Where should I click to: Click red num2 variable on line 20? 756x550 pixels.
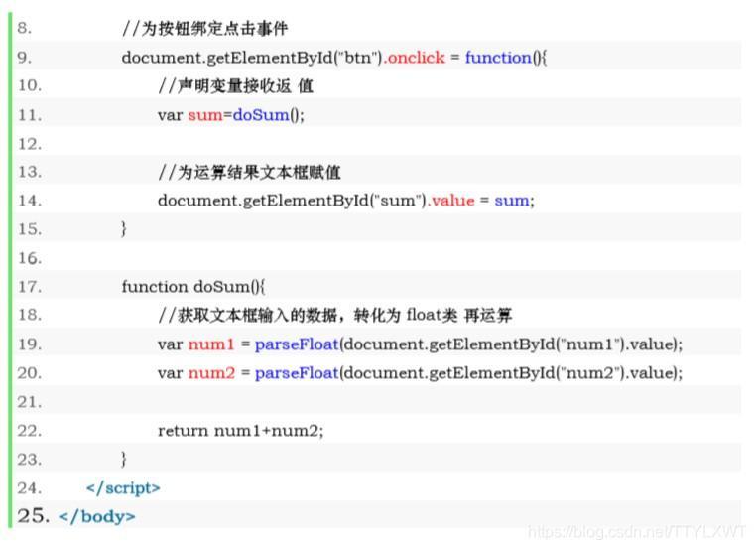click(x=211, y=373)
